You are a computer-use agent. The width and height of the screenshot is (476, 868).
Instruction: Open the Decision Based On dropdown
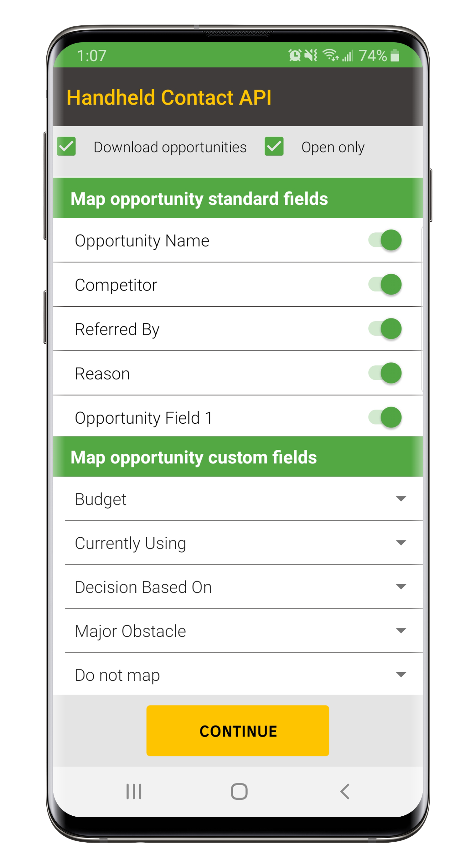(x=401, y=586)
